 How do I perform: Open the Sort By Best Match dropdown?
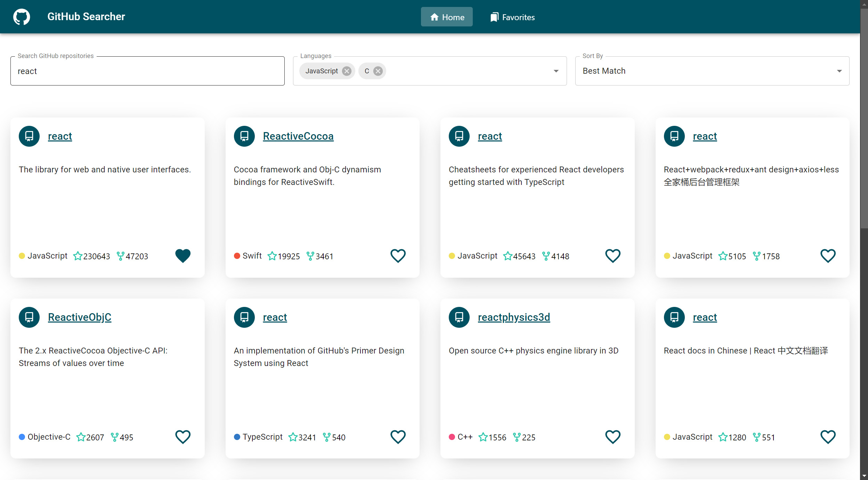pyautogui.click(x=712, y=71)
